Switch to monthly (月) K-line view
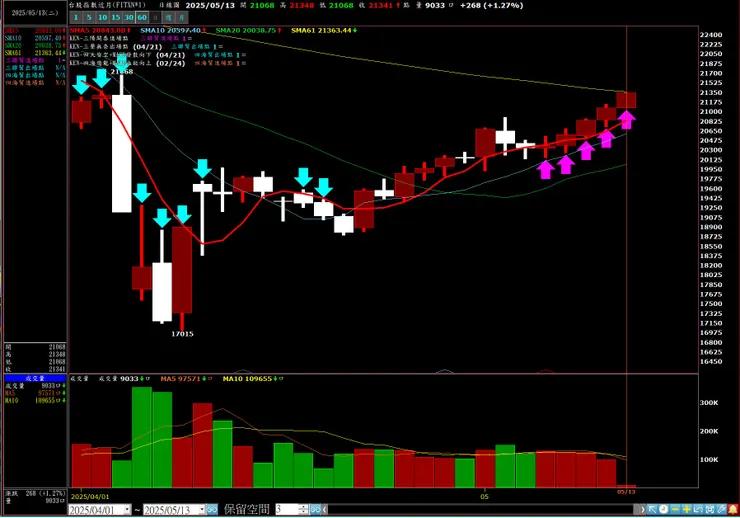The image size is (740, 518). tap(182, 17)
